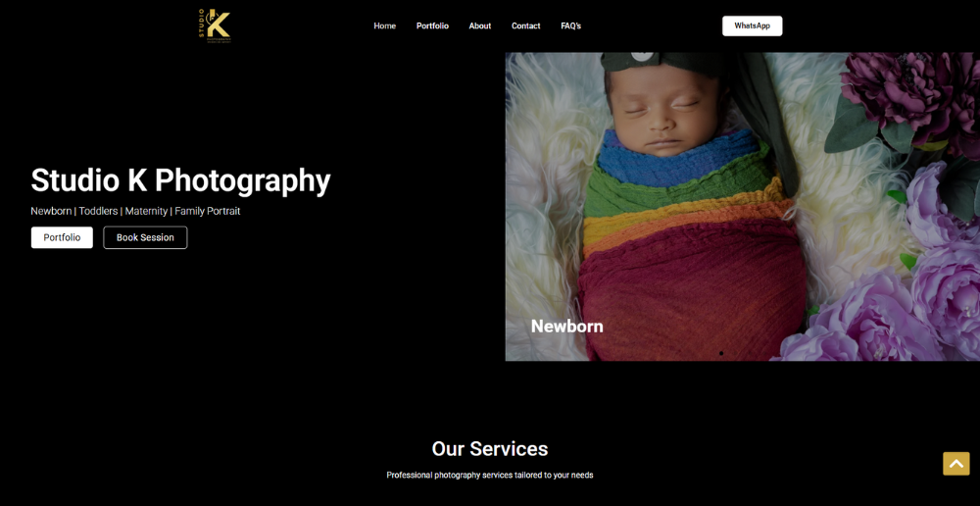Image resolution: width=980 pixels, height=506 pixels.
Task: Click the WhatsApp button in the header
Action: 752,25
